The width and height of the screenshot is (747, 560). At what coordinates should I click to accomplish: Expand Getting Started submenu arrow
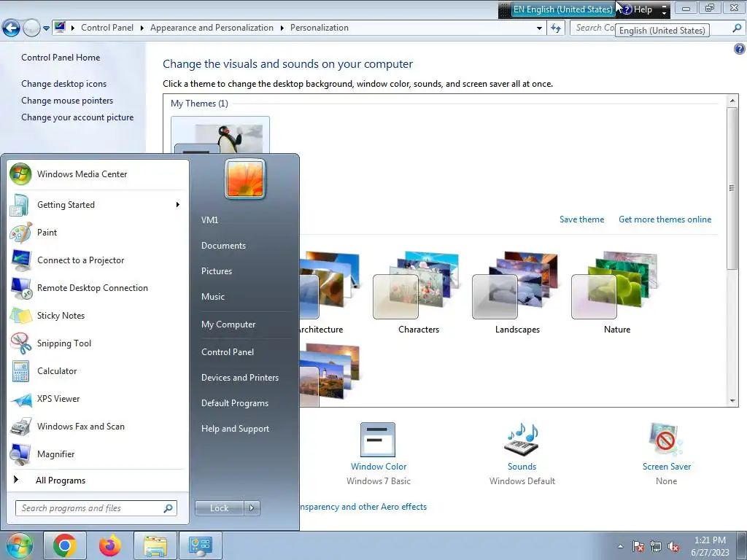[x=178, y=205]
